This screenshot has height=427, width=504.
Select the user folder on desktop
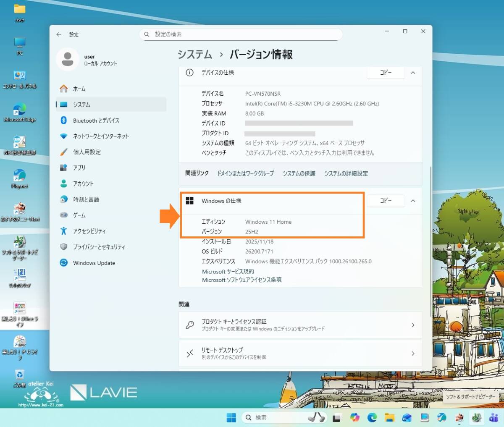tap(20, 13)
